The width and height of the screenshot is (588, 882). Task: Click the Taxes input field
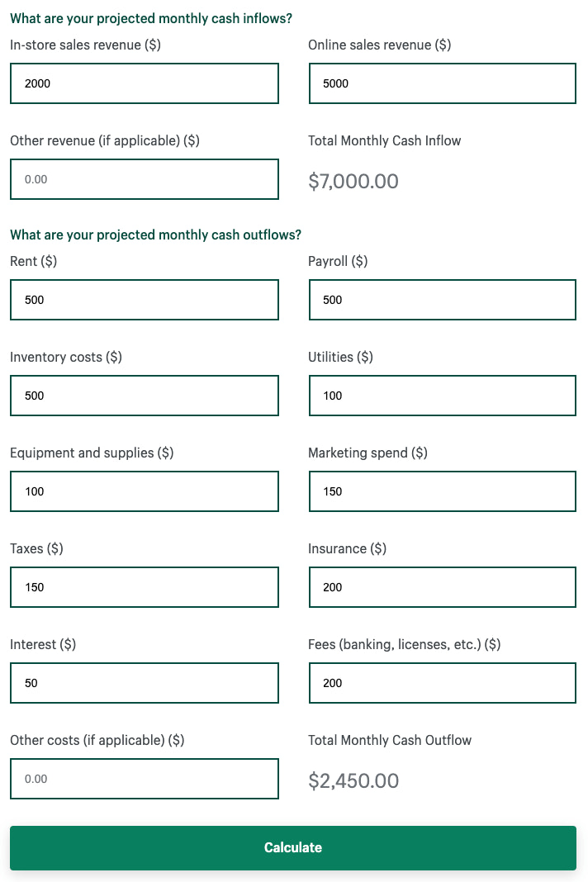144,587
